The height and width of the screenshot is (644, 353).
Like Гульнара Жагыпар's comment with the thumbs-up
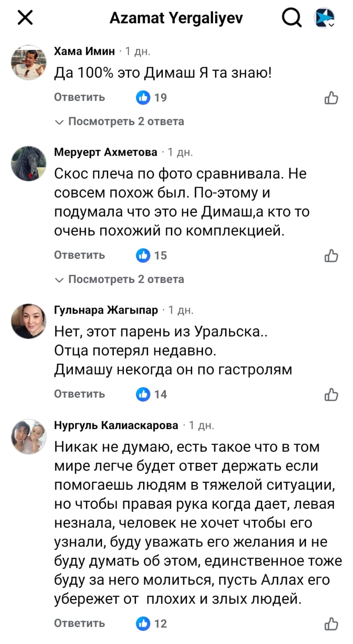(x=331, y=394)
